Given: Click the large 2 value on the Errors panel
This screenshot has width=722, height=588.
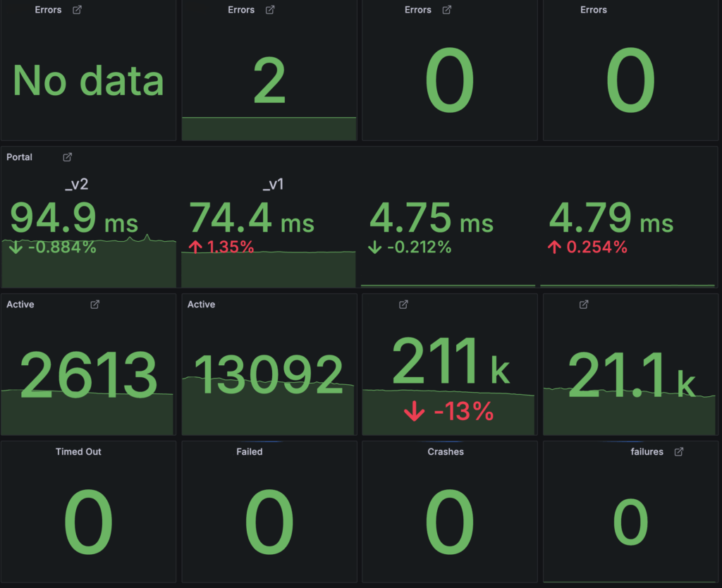Looking at the screenshot, I should click(x=269, y=78).
